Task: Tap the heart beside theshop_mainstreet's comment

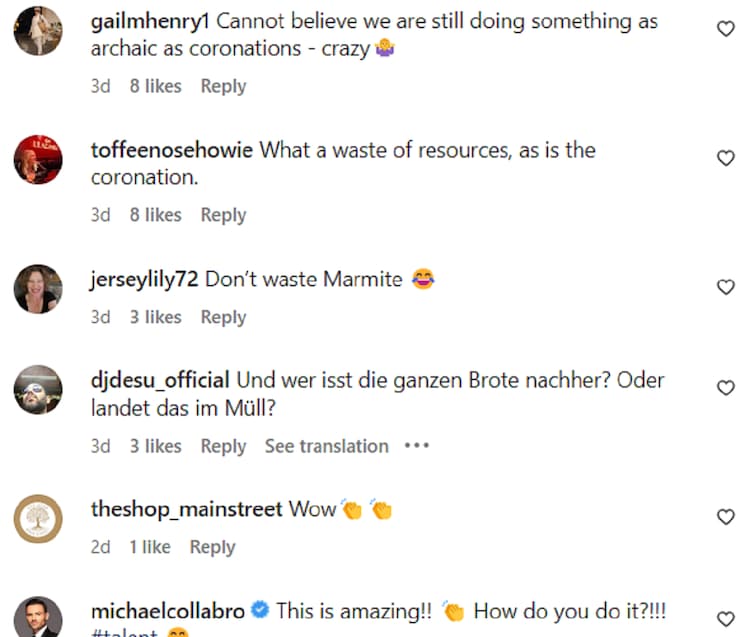Action: pos(726,517)
